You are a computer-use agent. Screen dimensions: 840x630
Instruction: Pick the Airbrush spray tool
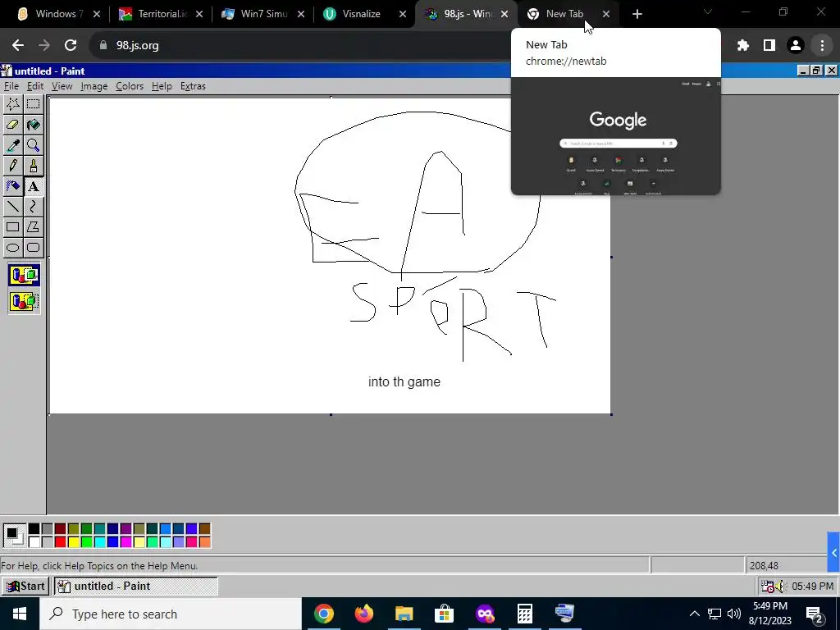point(13,186)
